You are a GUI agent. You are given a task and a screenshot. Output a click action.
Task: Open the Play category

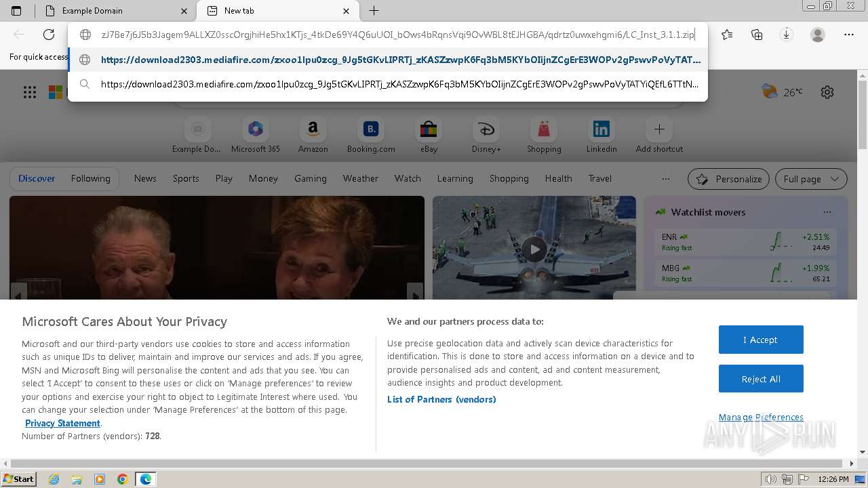(x=224, y=178)
